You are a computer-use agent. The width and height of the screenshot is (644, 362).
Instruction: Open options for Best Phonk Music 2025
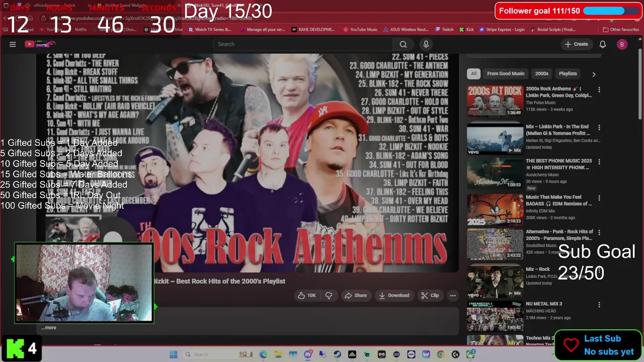[x=599, y=162]
